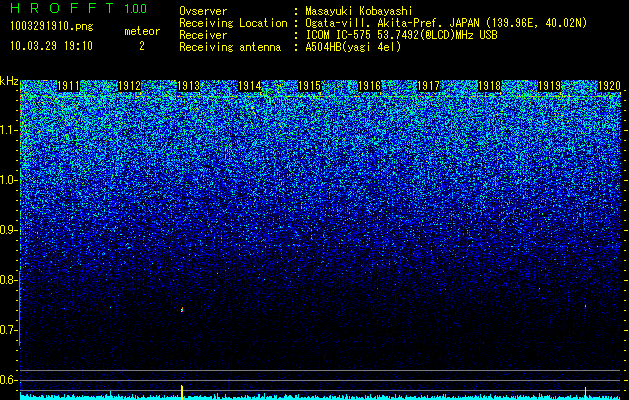Viewport: 629px width, 400px height.
Task: Click the meteor count value 2
Action: 142,46
